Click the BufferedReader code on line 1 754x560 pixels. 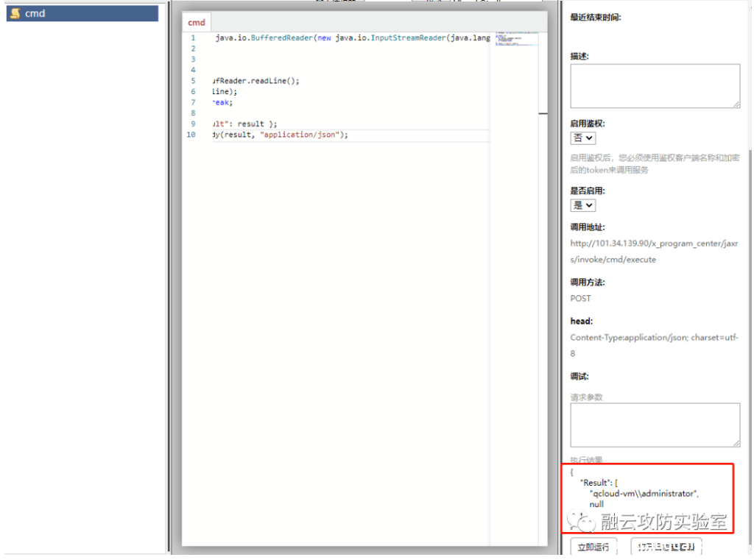click(282, 38)
